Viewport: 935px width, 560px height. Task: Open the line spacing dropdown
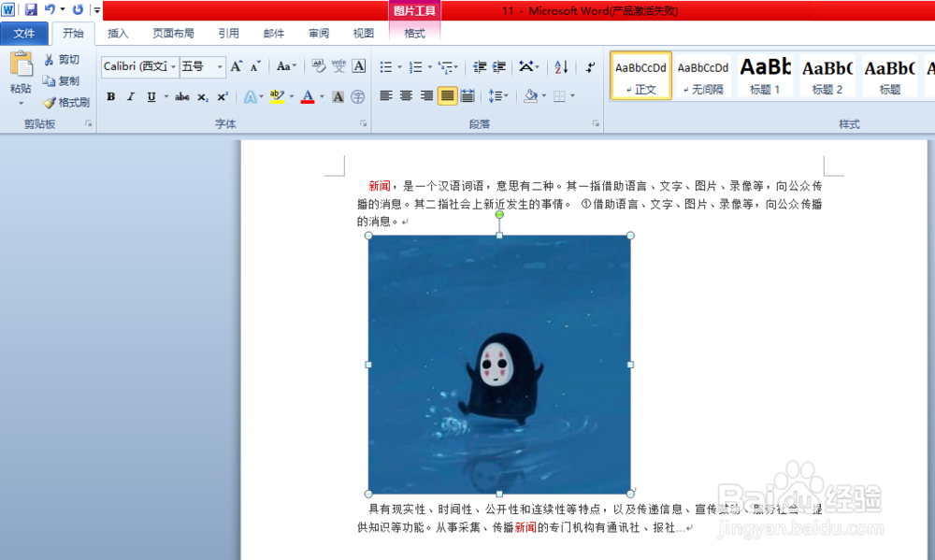click(x=498, y=96)
